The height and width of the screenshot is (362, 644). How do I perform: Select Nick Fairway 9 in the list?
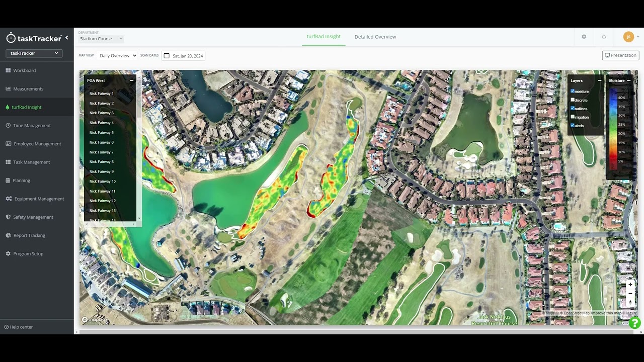[x=101, y=171]
